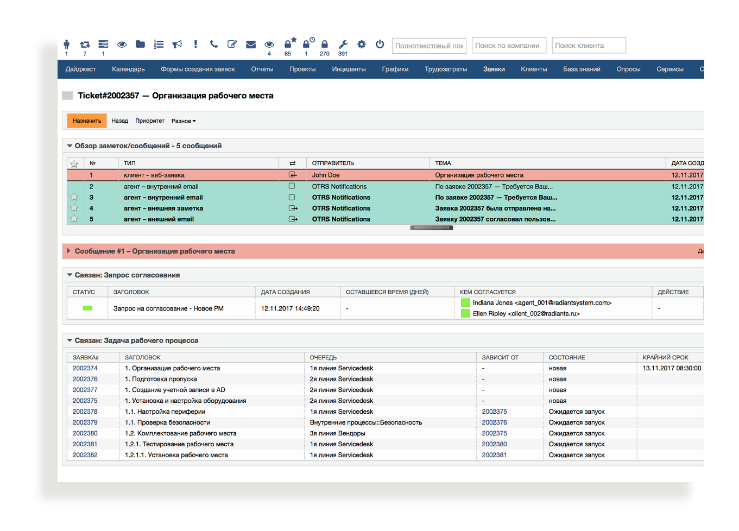Open the envelope mail icon in toolbar
This screenshot has width=739, height=531.
(250, 45)
